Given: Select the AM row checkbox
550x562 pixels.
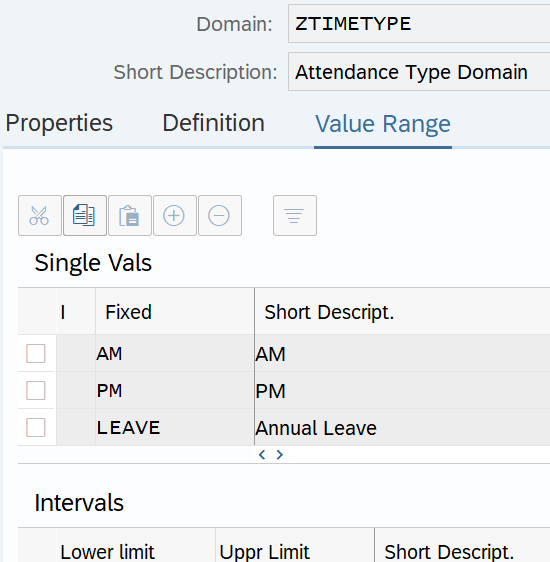Looking at the screenshot, I should 36,353.
